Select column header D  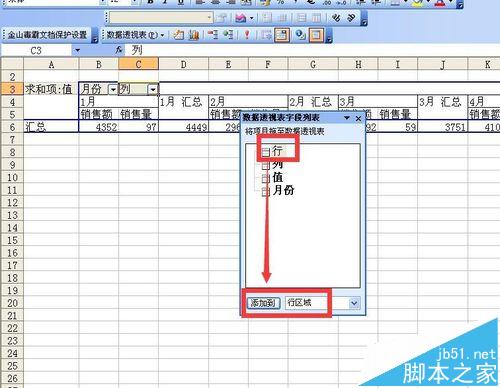[183, 64]
